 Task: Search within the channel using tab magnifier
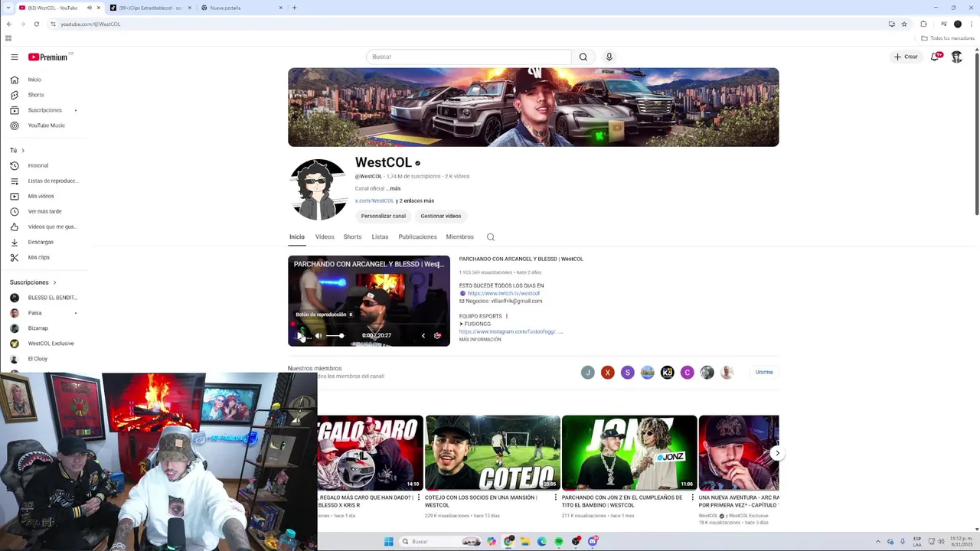[x=491, y=237]
